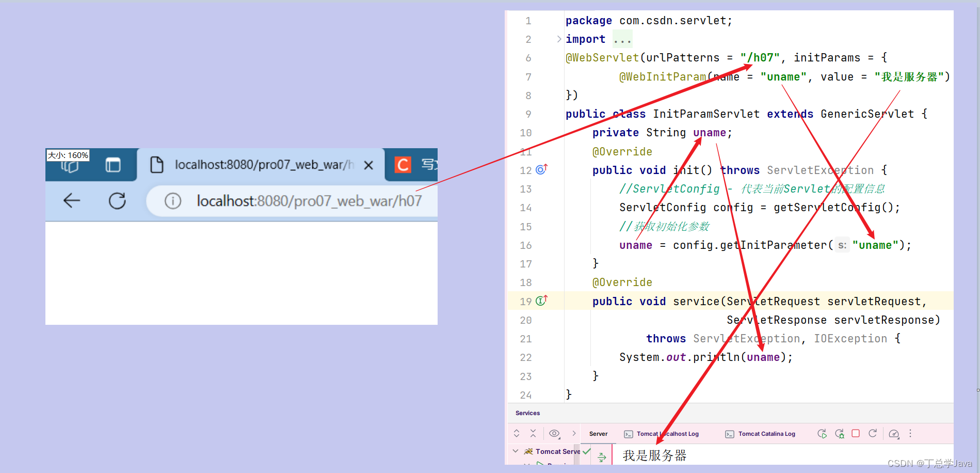980x473 pixels.
Task: Expand all nodes in the Services tree
Action: click(517, 434)
